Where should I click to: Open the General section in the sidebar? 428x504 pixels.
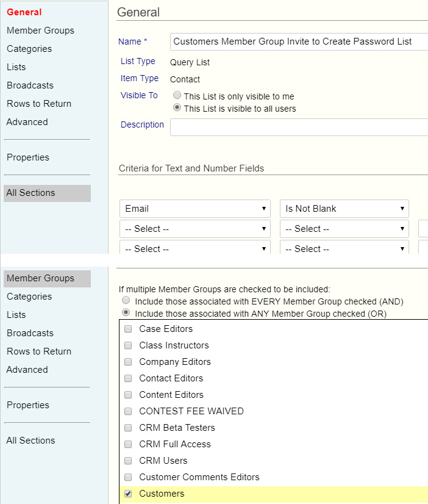(x=24, y=12)
